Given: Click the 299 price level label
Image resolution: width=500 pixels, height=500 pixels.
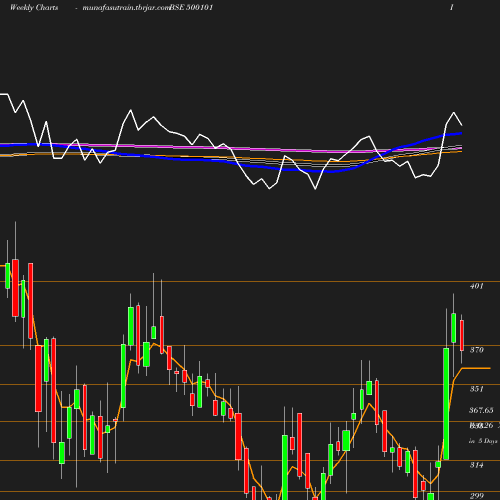Looking at the screenshot, I should (476, 496).
